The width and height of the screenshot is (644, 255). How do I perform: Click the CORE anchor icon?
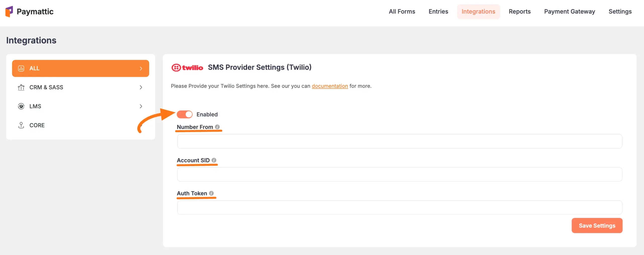click(x=21, y=125)
